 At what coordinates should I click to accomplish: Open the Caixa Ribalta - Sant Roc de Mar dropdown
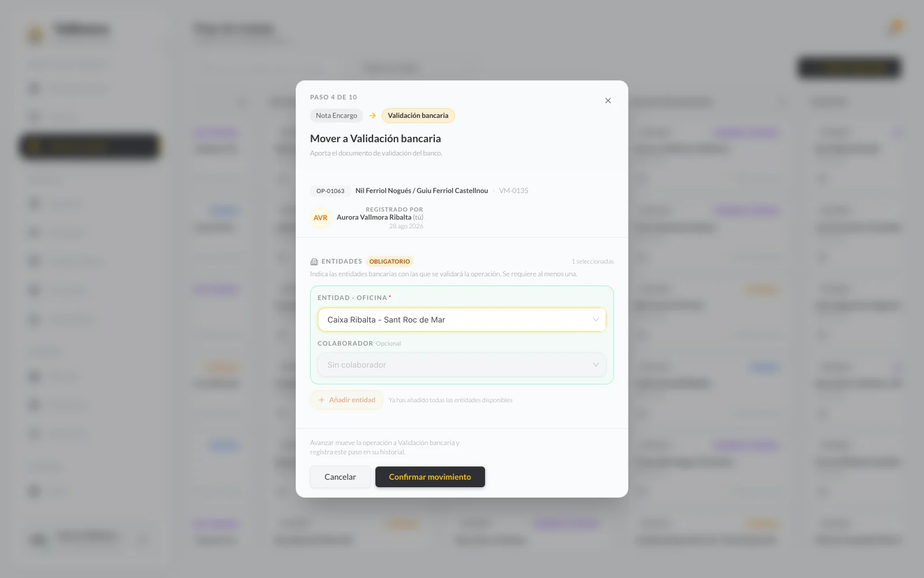click(462, 320)
